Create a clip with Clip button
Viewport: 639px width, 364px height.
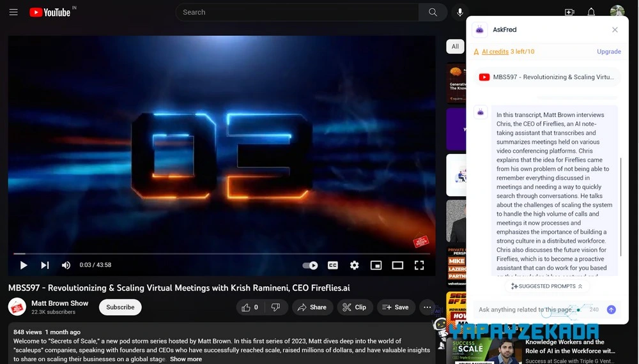pos(355,307)
